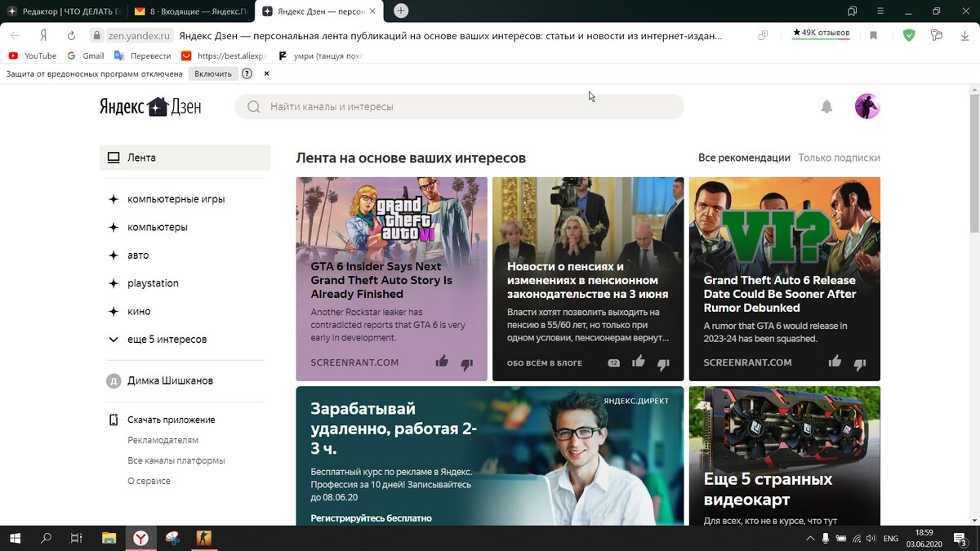The height and width of the screenshot is (551, 980).
Task: Open the 49K отзывов site rating
Action: (x=821, y=33)
